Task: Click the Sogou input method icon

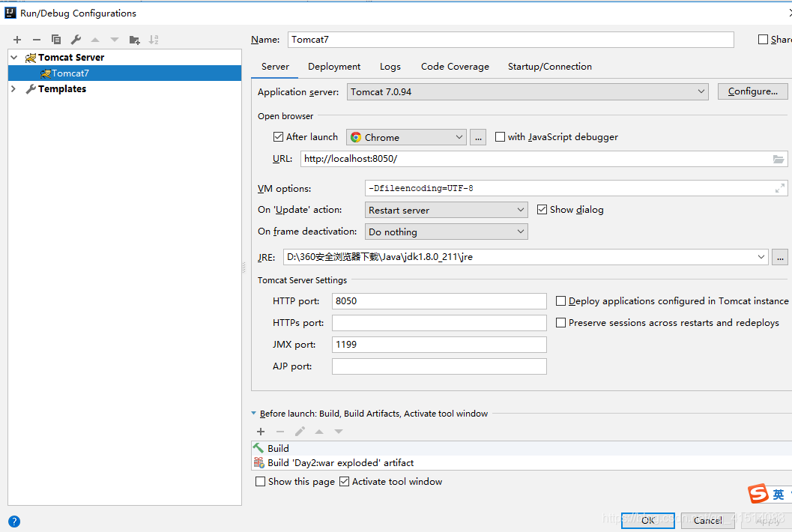Action: pyautogui.click(x=758, y=494)
